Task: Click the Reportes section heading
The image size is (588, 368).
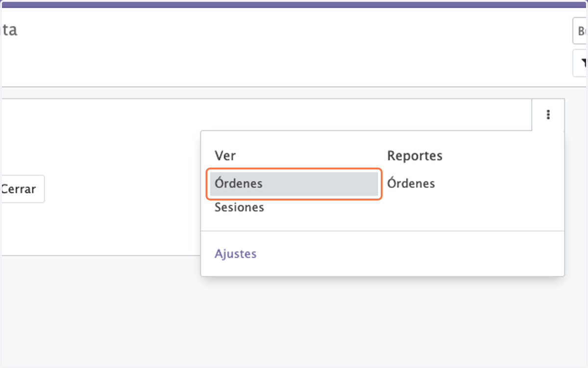Action: point(415,156)
